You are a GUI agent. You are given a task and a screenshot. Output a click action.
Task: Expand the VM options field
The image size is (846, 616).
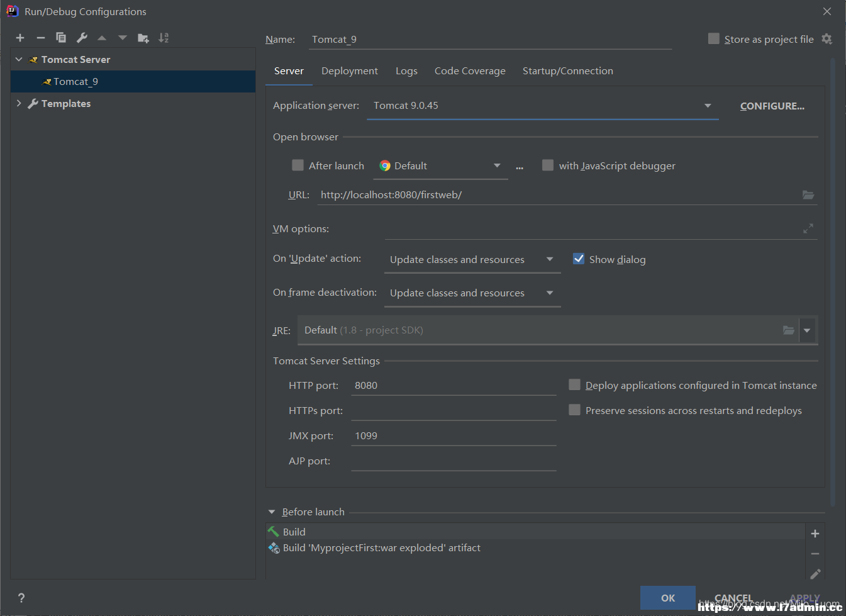[808, 228]
